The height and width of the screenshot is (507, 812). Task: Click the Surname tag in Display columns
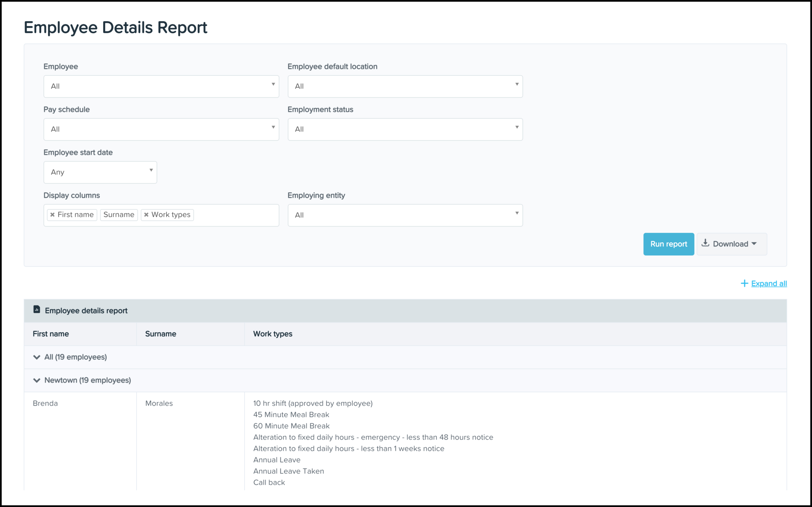click(x=119, y=215)
